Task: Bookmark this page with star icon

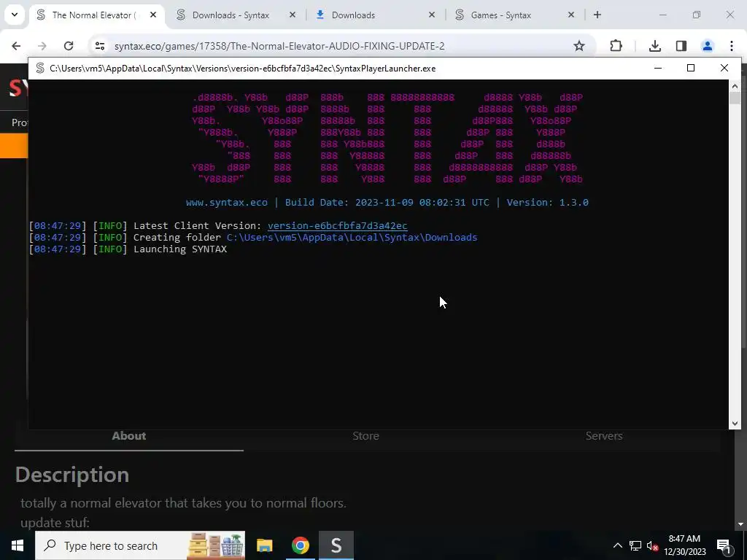Action: coord(578,46)
